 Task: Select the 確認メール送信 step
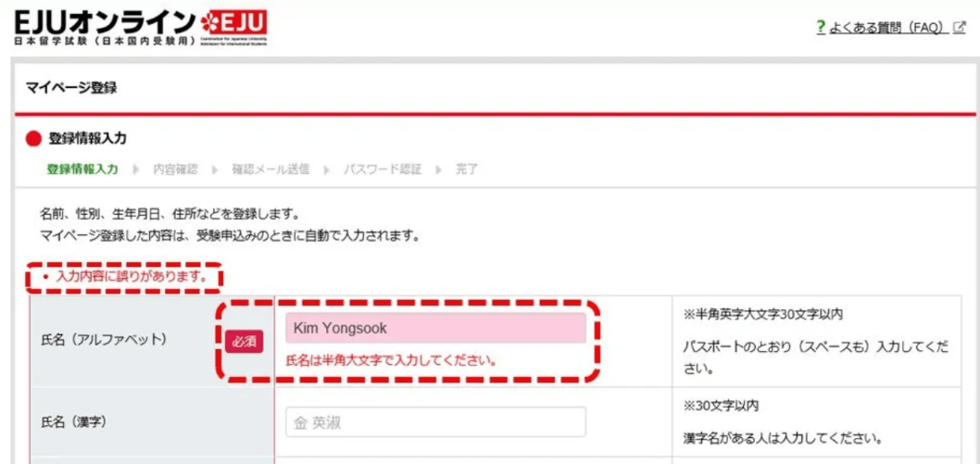click(x=270, y=169)
